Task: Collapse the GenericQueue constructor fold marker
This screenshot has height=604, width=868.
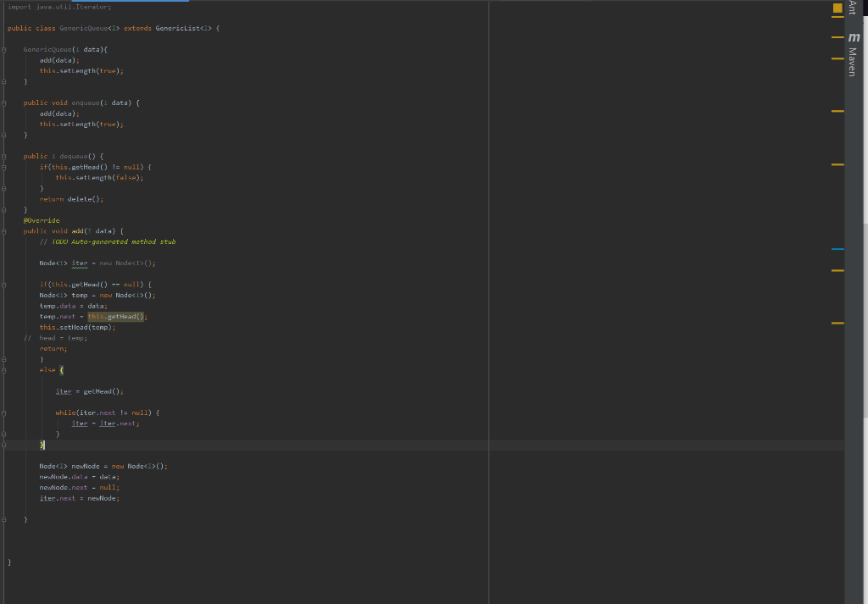Action: coord(3,48)
